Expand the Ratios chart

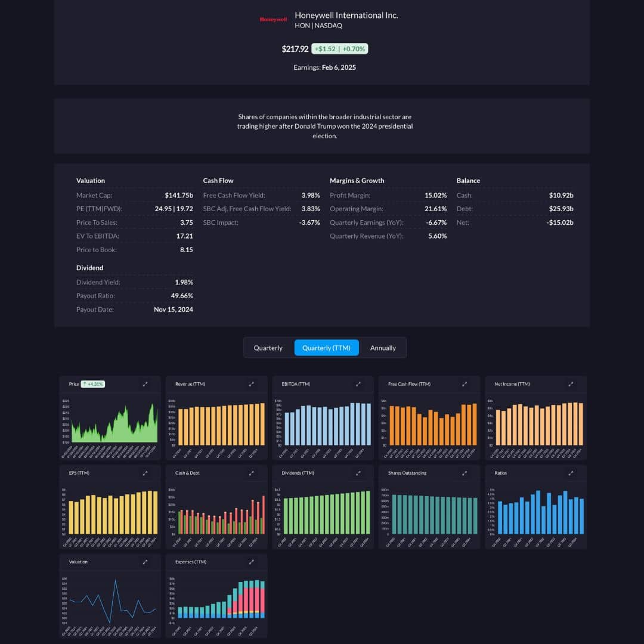571,473
